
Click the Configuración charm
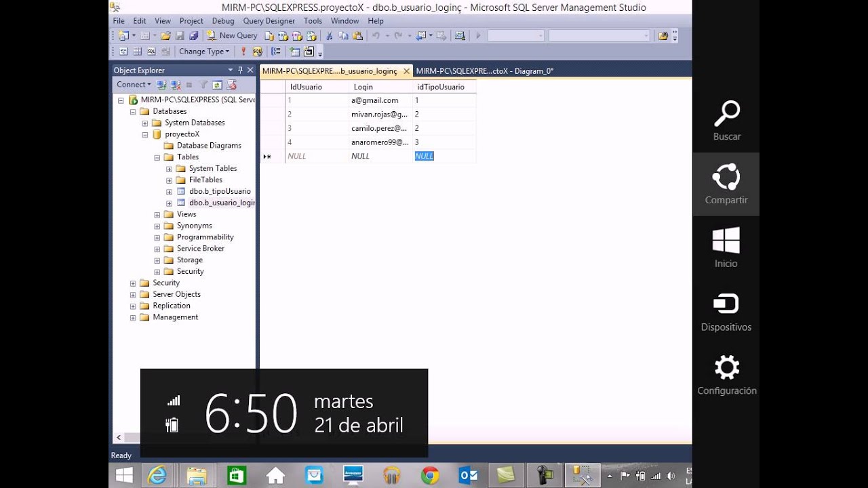click(726, 375)
